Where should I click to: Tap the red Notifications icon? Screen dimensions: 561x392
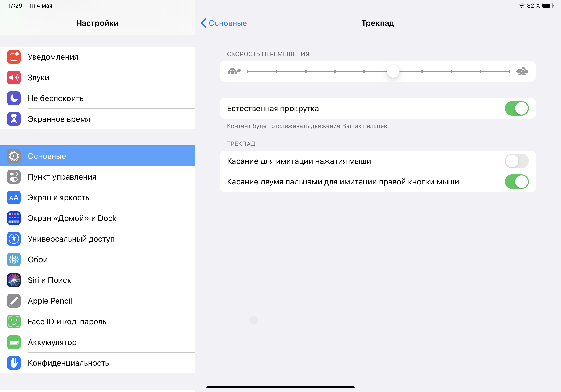coord(14,57)
